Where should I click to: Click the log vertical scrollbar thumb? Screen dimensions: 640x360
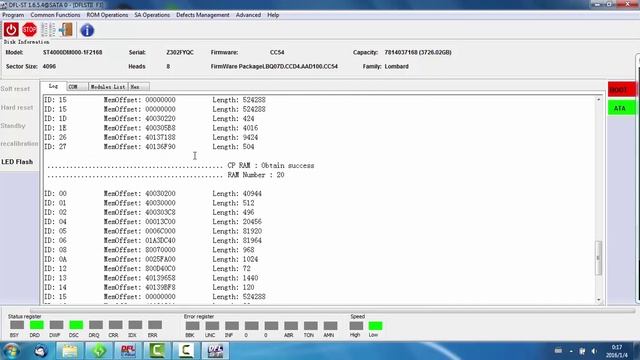(x=599, y=258)
